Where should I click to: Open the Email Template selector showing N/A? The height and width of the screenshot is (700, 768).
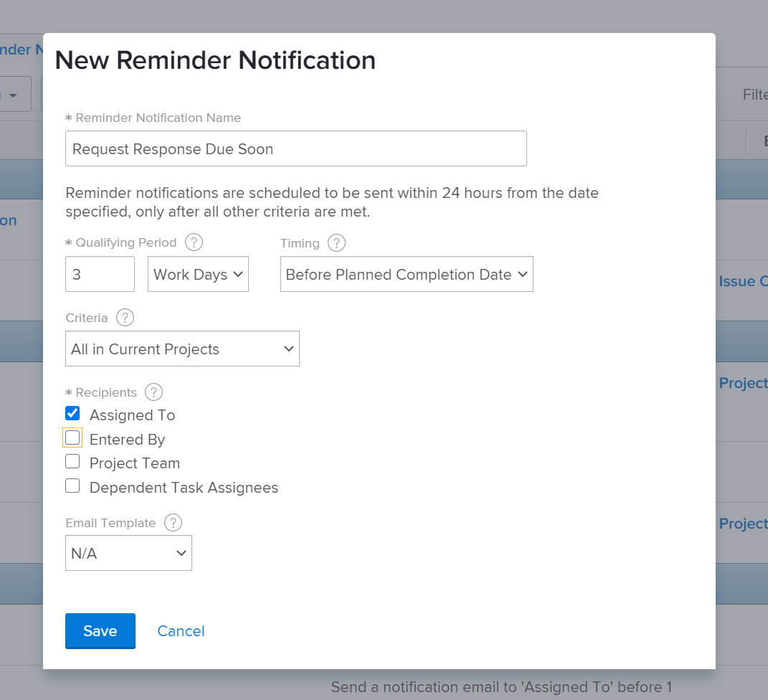tap(128, 553)
